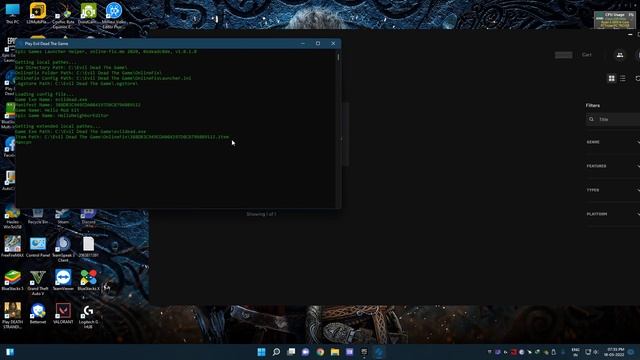Expand the FEATURES filter section

[x=613, y=166]
